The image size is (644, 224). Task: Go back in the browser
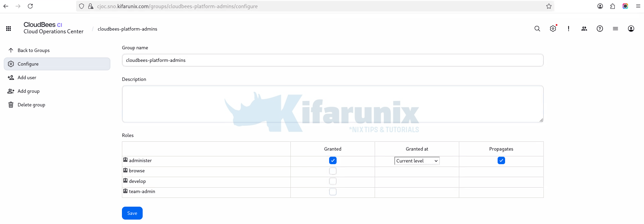click(6, 6)
